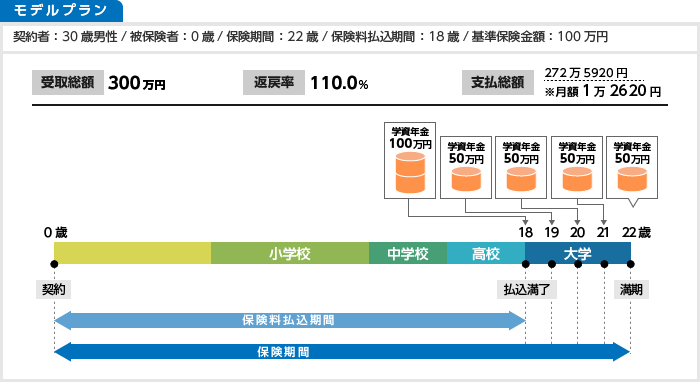
Task: Click the coin icon linked to age 21
Action: 577,179
